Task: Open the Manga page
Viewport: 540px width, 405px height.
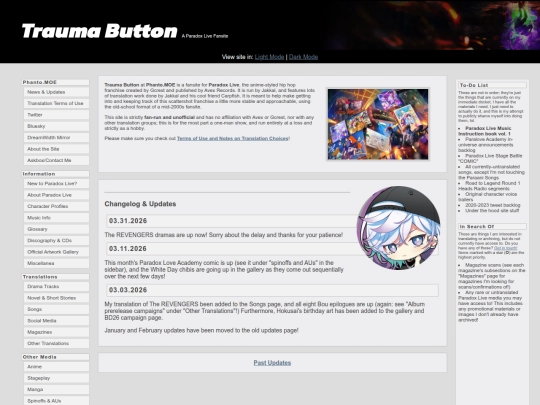Action: [x=56, y=390]
